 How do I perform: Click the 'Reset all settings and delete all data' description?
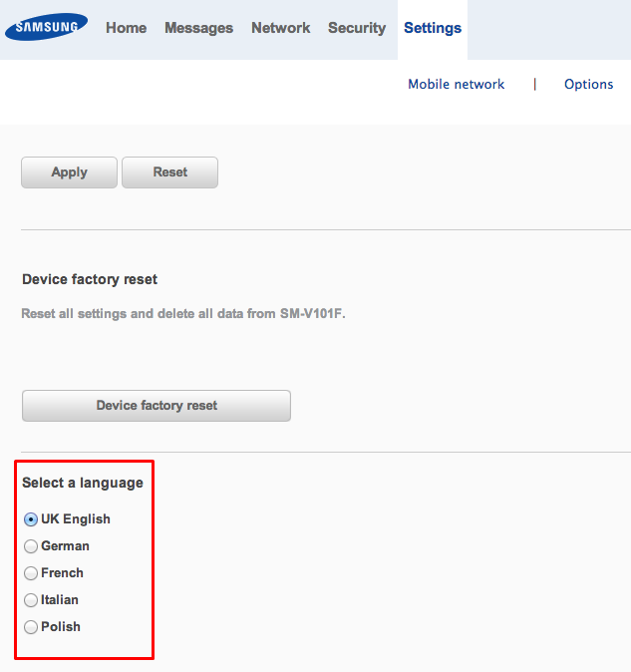pyautogui.click(x=183, y=314)
